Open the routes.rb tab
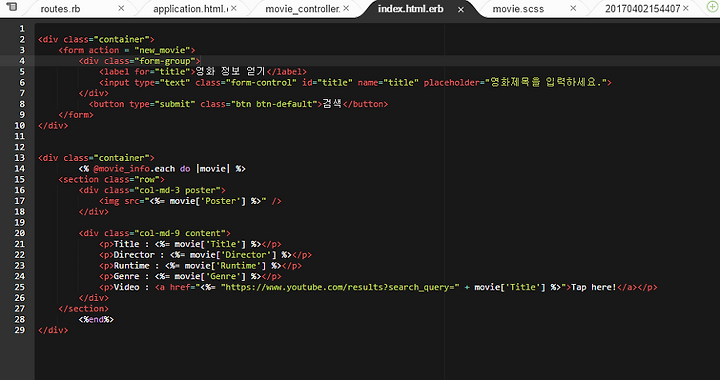The image size is (720, 380). (x=60, y=9)
